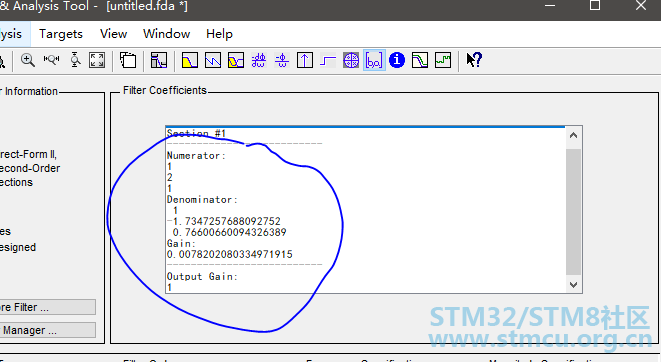
Task: Click the 'Gain:' label
Action: click(181, 243)
